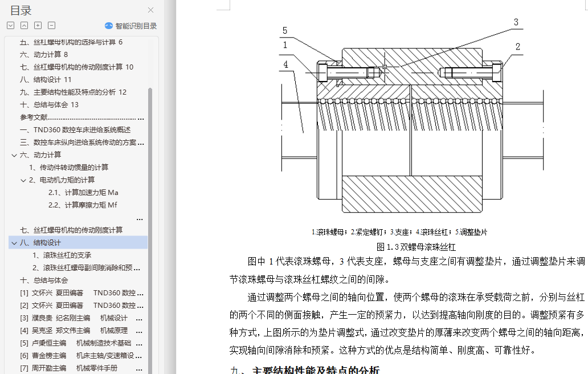Jump to 参考文献 outline entry

pos(81,117)
